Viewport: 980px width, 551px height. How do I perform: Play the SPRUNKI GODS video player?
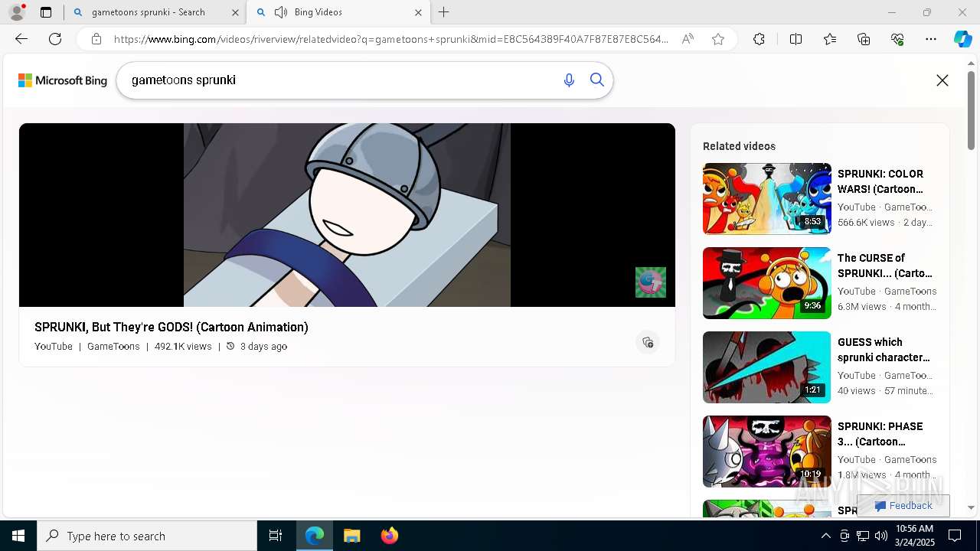point(347,215)
